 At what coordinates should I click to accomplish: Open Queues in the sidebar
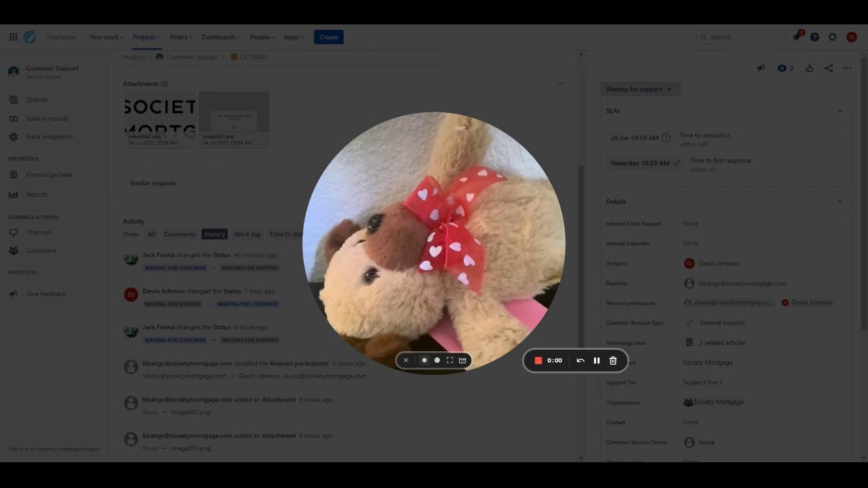tap(37, 100)
